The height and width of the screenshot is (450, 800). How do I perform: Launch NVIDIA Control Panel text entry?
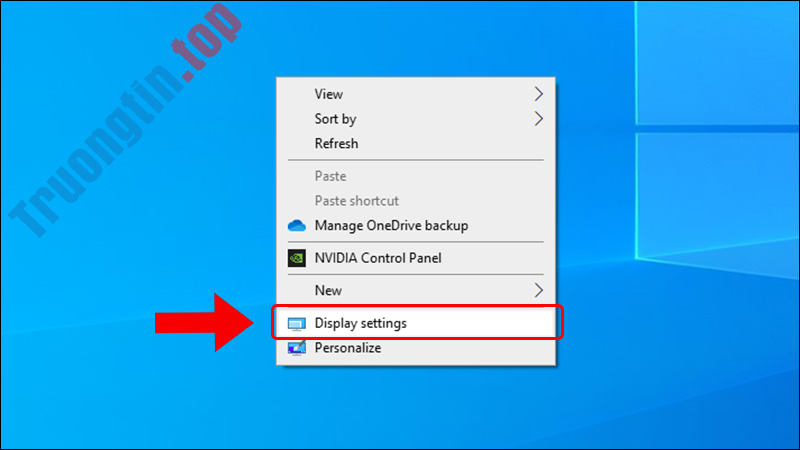(378, 258)
